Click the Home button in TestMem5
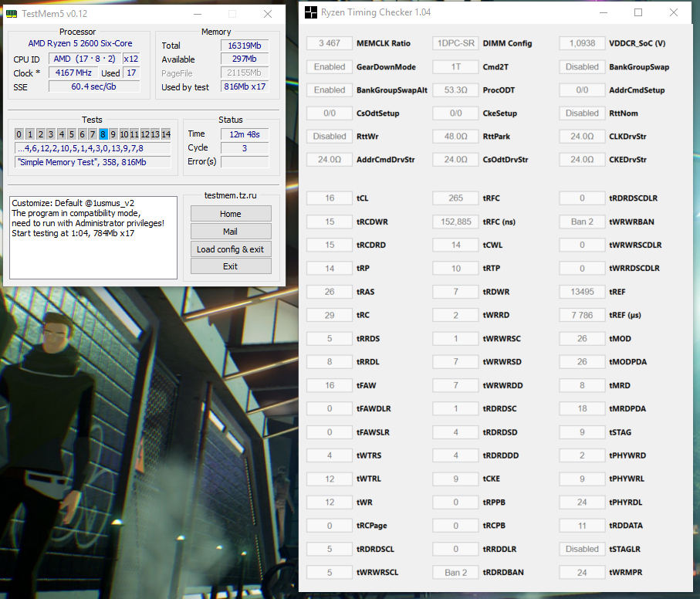Screen dimensions: 700x599 click(231, 214)
